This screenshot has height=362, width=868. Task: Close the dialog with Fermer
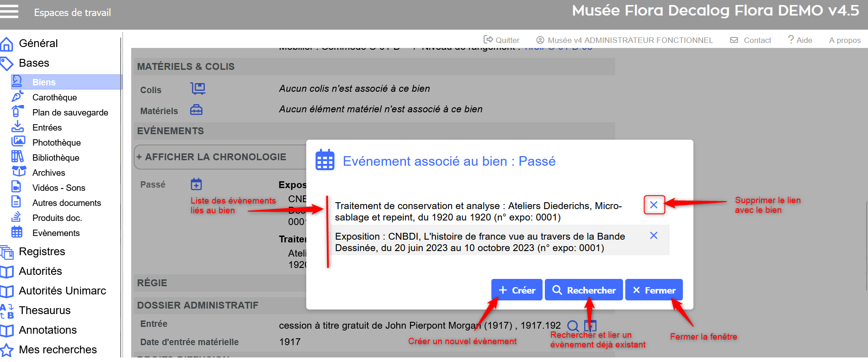tap(654, 290)
